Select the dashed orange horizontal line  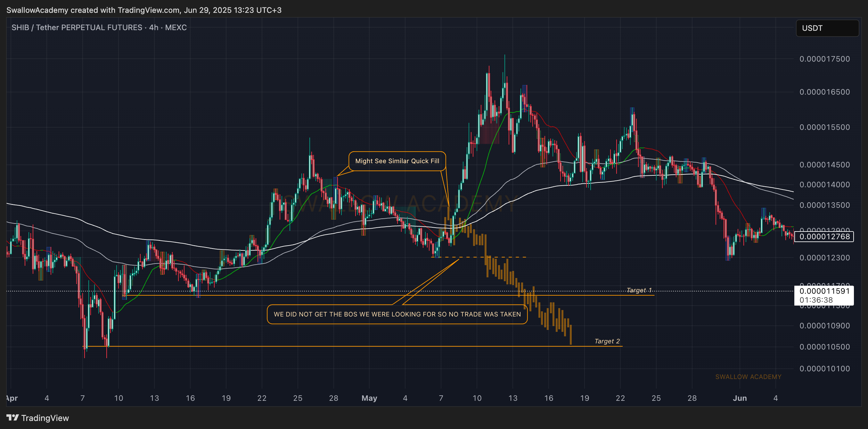pos(479,257)
